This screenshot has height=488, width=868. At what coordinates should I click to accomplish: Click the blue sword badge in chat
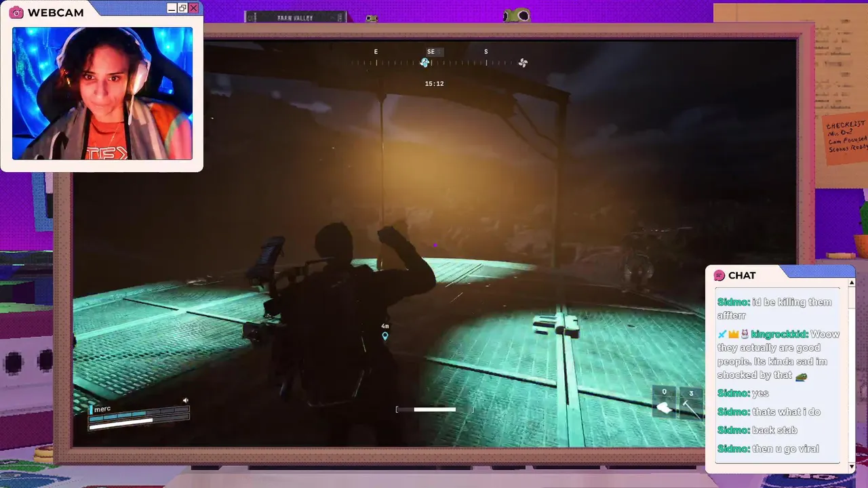[722, 334]
